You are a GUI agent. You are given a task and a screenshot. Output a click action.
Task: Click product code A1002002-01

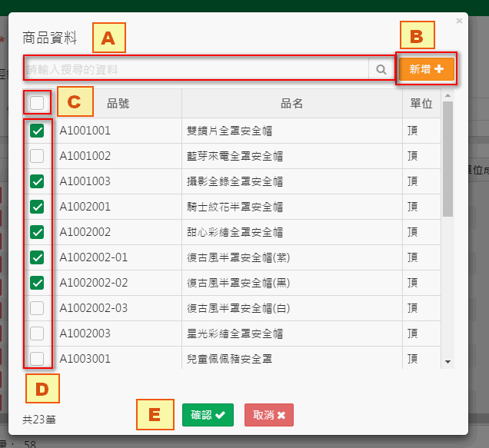pos(94,257)
